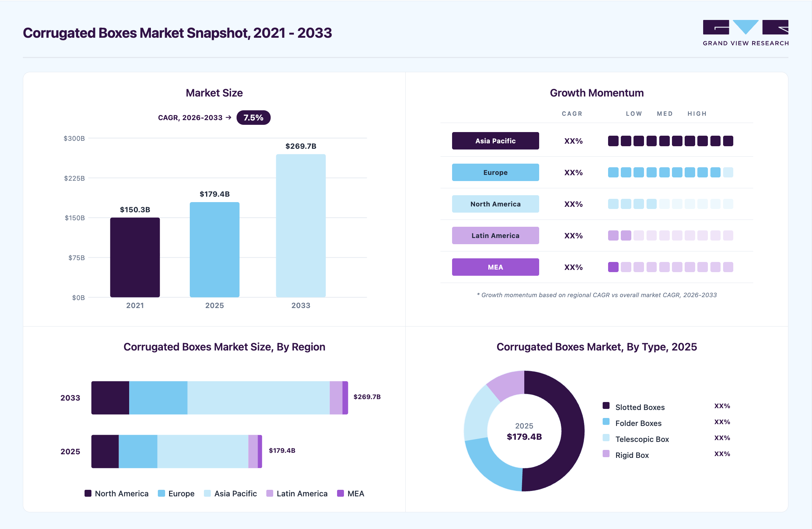Screen dimensions: 812x529
Task: Click the Europe legend swatch
Action: point(161,493)
